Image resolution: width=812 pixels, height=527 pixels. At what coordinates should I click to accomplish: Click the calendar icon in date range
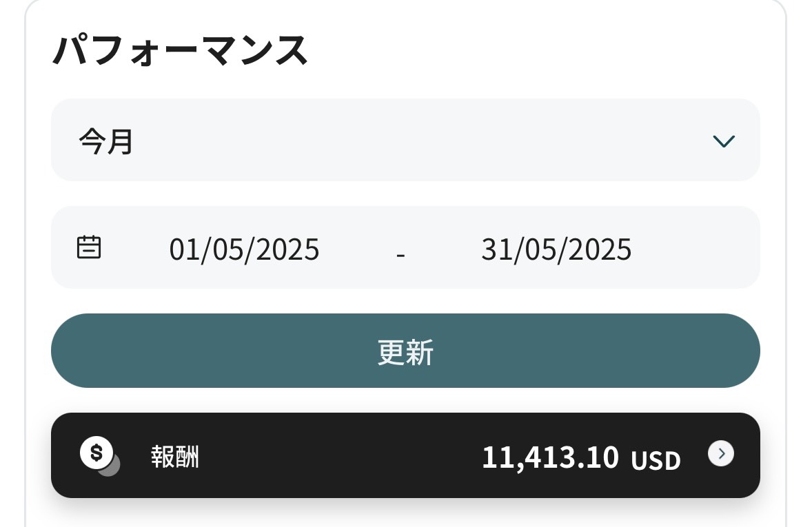point(89,247)
